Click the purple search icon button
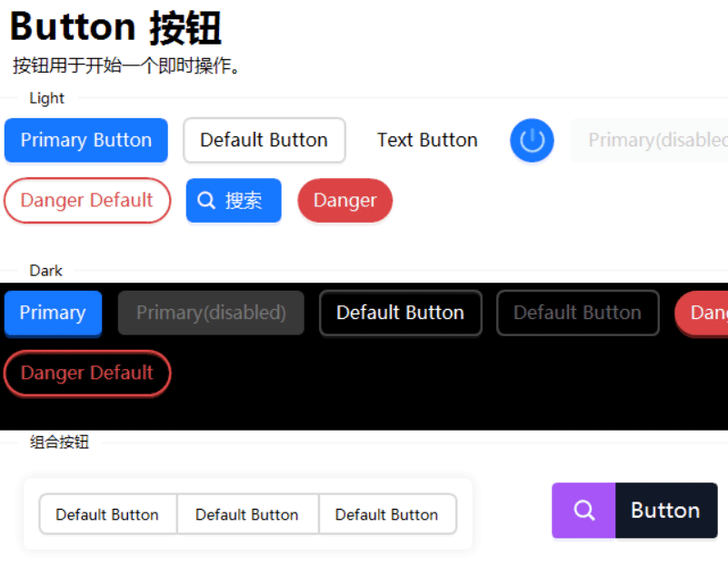This screenshot has height=577, width=728. click(583, 510)
